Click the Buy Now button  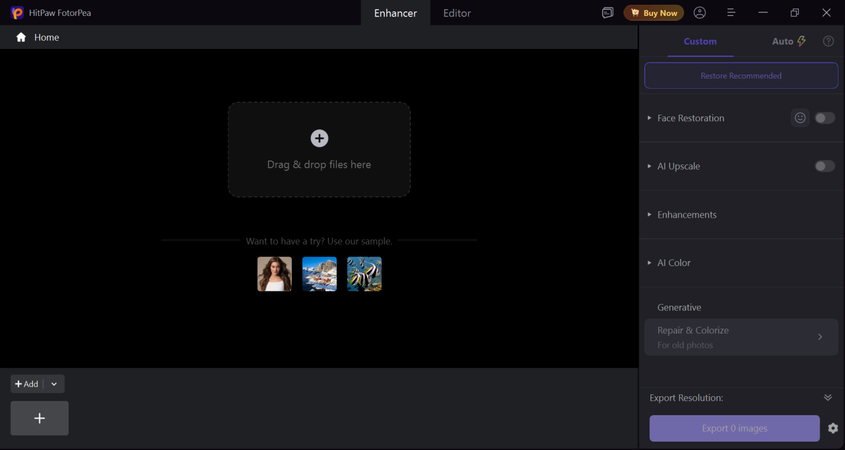point(654,13)
